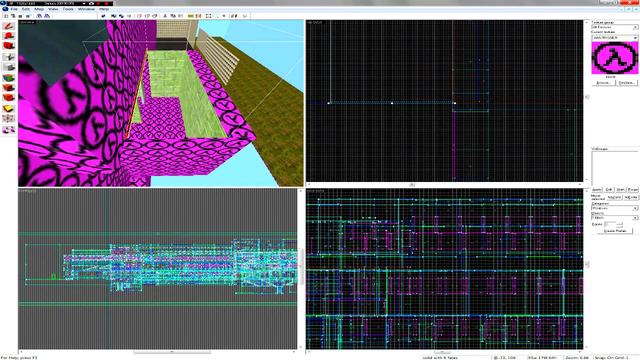Select the Clipping tool
Screen dimensions: 640x360
click(9, 109)
